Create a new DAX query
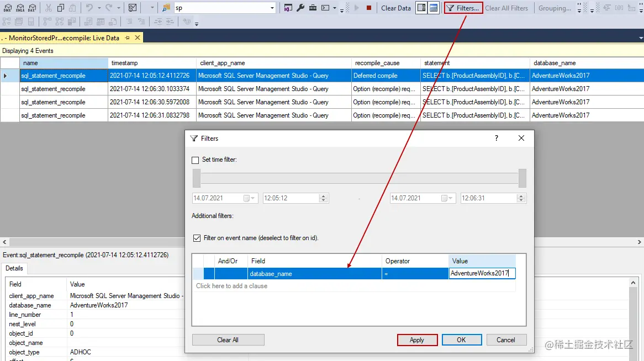The height and width of the screenshot is (361, 644). coord(32,8)
